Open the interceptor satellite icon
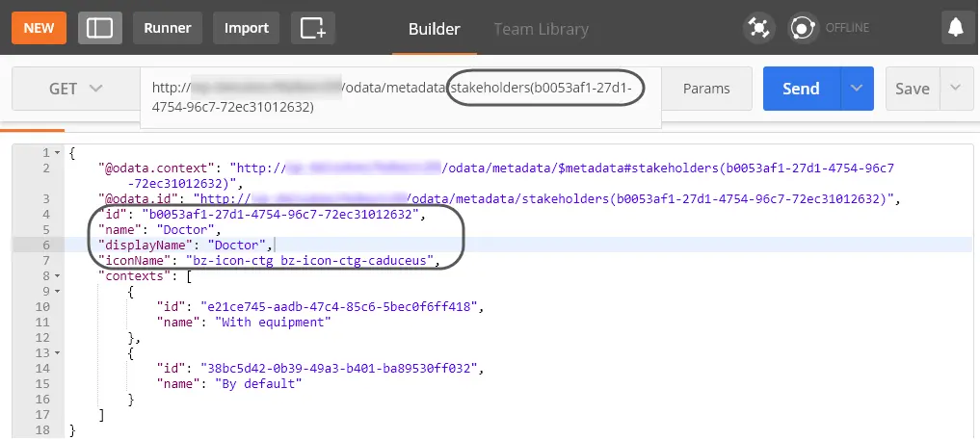980x440 pixels. (x=758, y=28)
